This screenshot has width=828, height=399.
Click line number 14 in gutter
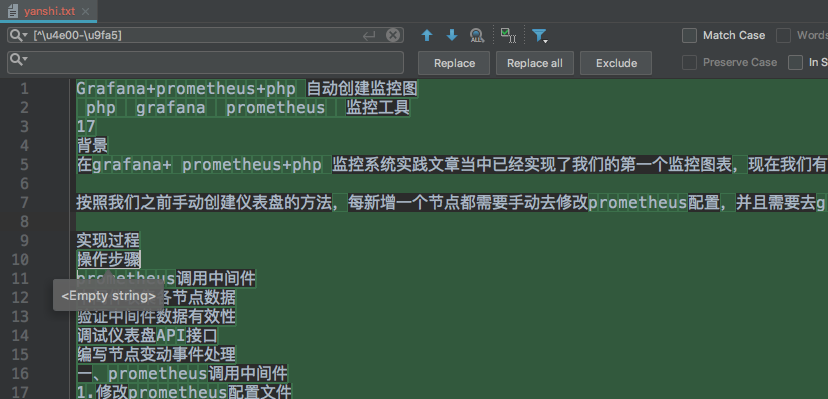20,336
